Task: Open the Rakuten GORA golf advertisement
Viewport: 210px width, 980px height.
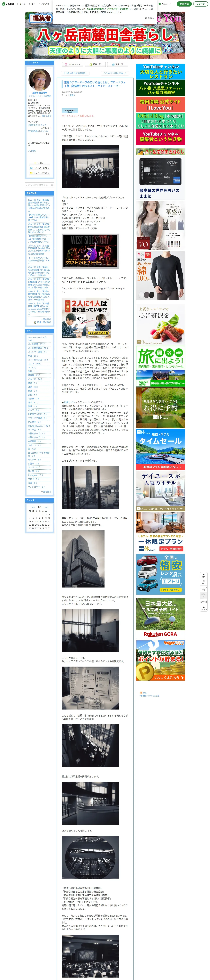Action: 160,618
